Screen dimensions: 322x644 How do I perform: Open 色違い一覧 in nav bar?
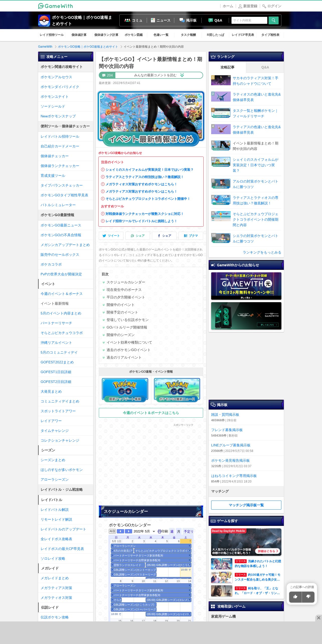coord(161,35)
